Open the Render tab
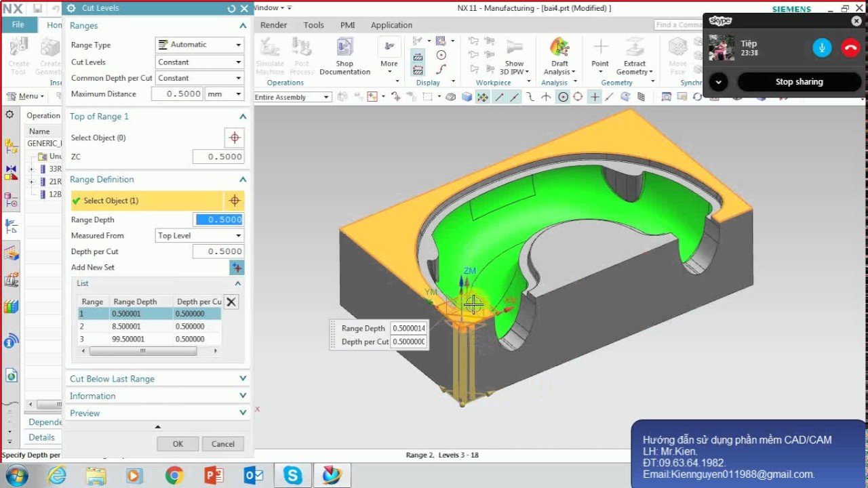 pyautogui.click(x=274, y=25)
